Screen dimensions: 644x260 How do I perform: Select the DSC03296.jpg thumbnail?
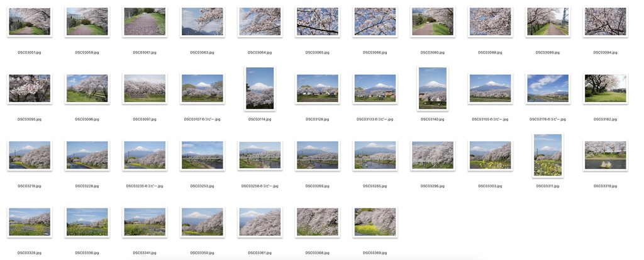(x=433, y=155)
